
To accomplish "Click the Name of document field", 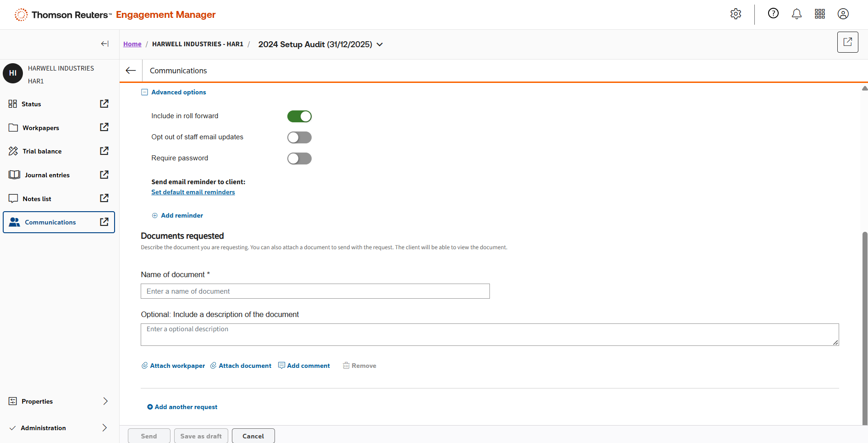I will (x=315, y=291).
